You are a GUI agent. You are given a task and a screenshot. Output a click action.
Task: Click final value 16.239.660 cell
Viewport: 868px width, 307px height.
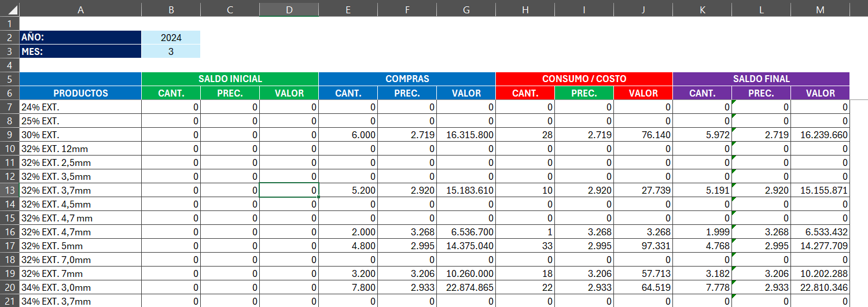pos(820,135)
